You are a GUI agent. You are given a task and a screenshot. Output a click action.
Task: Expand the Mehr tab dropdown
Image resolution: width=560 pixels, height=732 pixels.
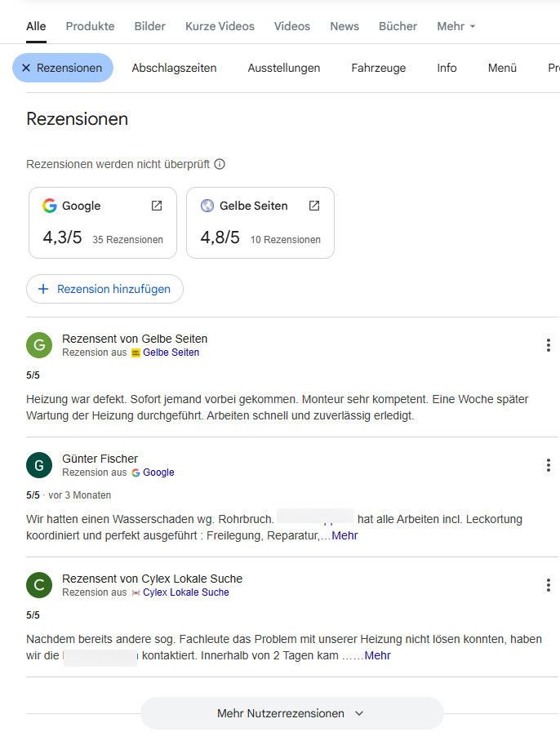click(x=456, y=26)
